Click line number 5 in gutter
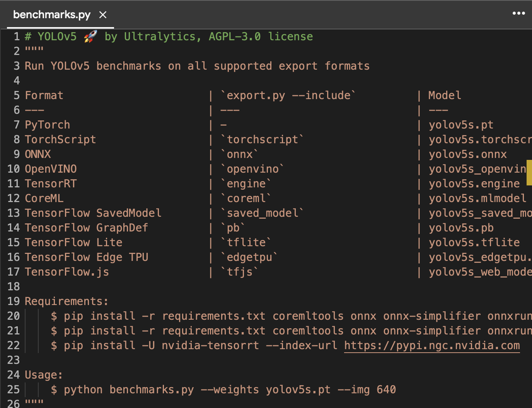This screenshot has width=532, height=408. (x=17, y=95)
